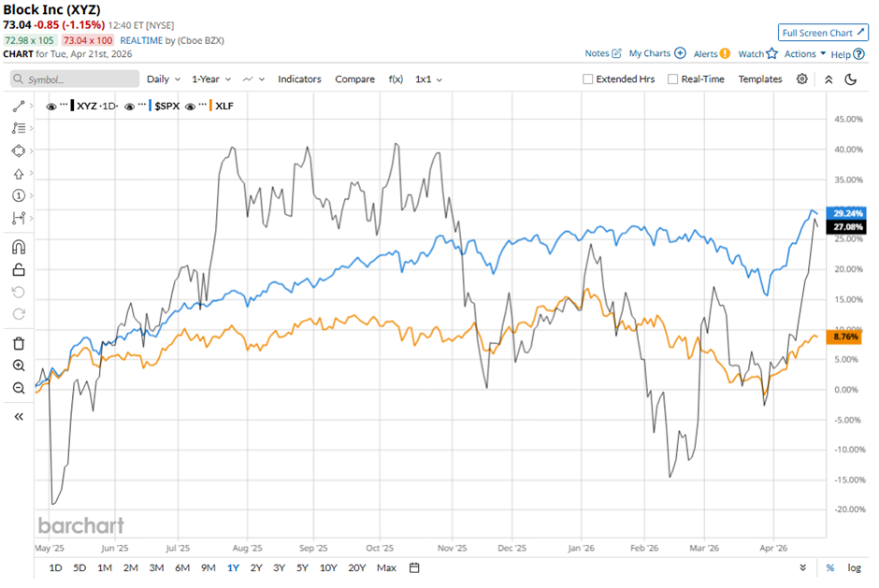
Task: Open the Actions dropdown menu
Action: tap(804, 54)
